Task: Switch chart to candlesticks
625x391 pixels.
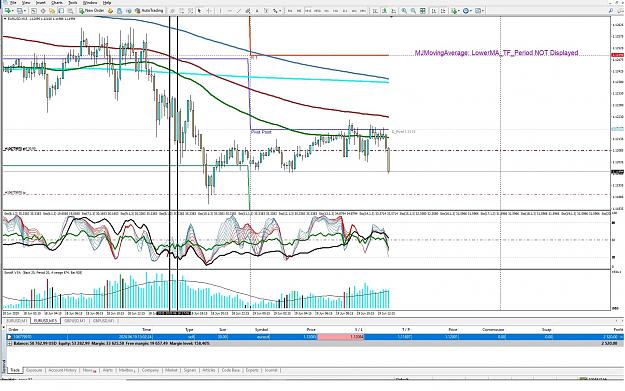Action: [384, 11]
